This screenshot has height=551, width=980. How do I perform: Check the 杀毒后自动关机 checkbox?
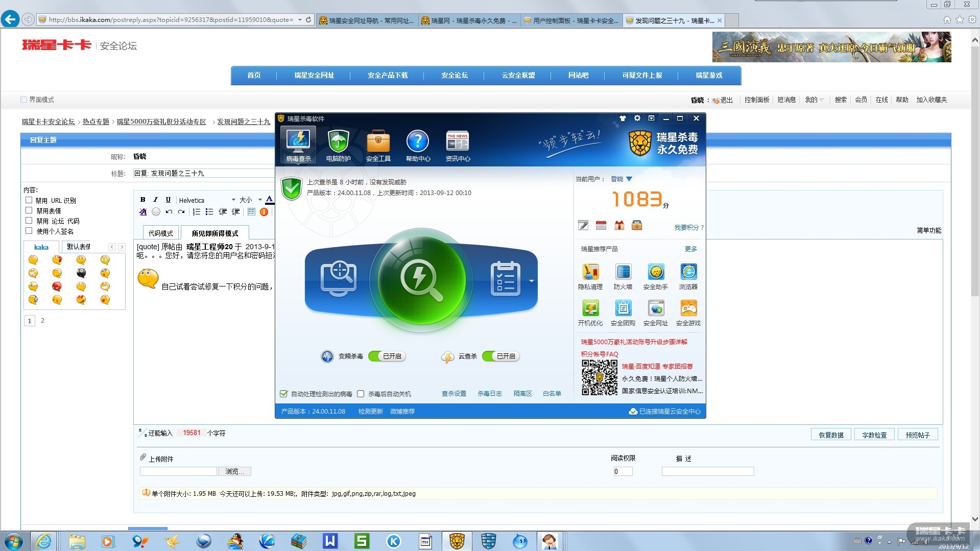coord(361,394)
